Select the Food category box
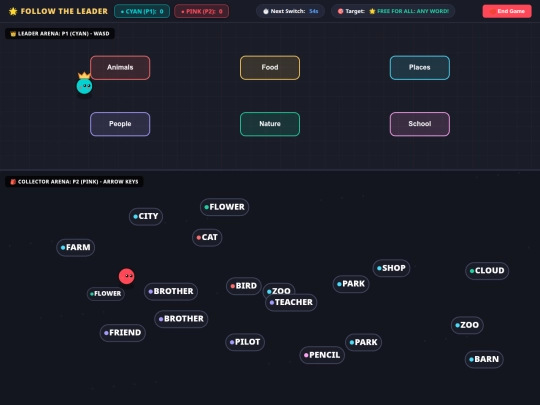The width and height of the screenshot is (540, 405). click(x=270, y=68)
